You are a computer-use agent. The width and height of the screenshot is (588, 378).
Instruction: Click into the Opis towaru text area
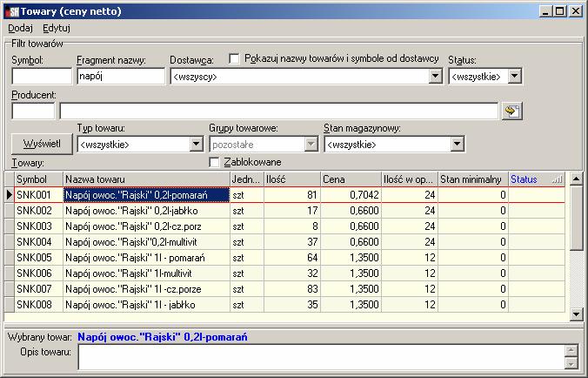coord(321,357)
